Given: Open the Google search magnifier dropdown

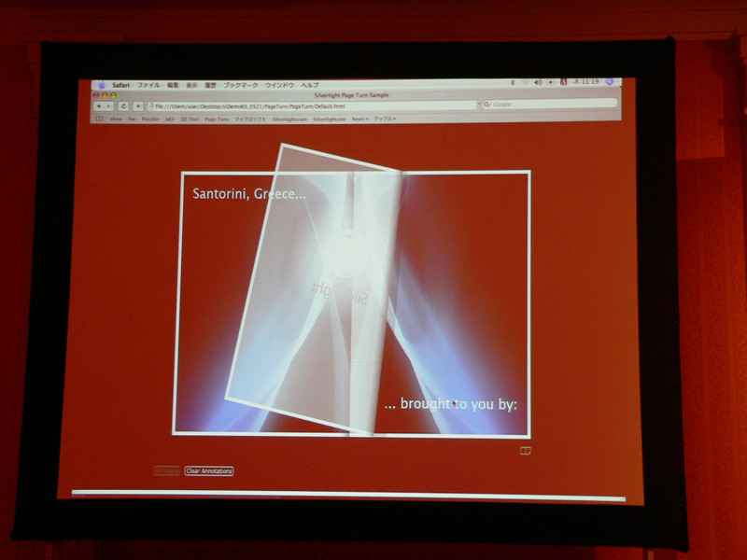Looking at the screenshot, I should tap(486, 105).
